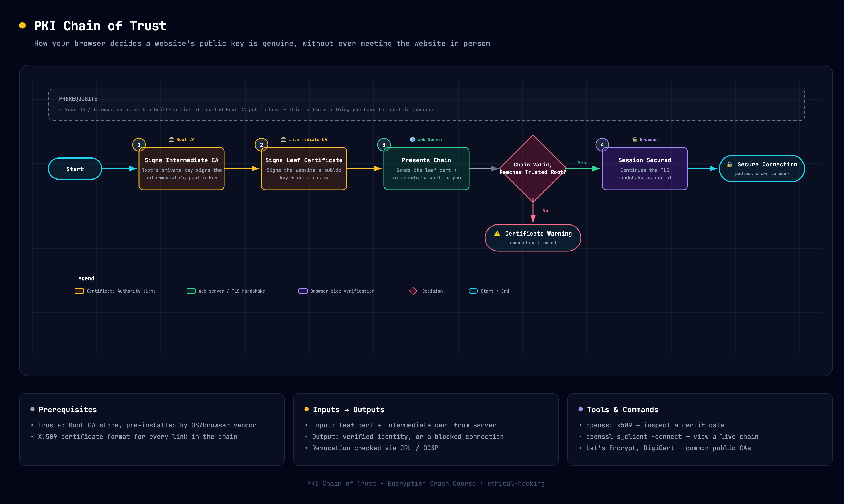The width and height of the screenshot is (844, 504).
Task: Click the Browser padlock icon
Action: pos(635,140)
